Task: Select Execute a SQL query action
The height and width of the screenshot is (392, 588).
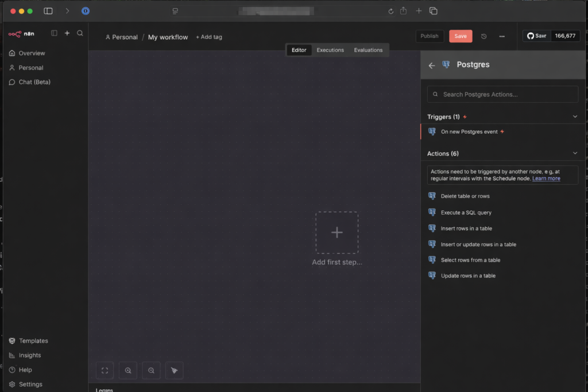Action: [x=466, y=212]
